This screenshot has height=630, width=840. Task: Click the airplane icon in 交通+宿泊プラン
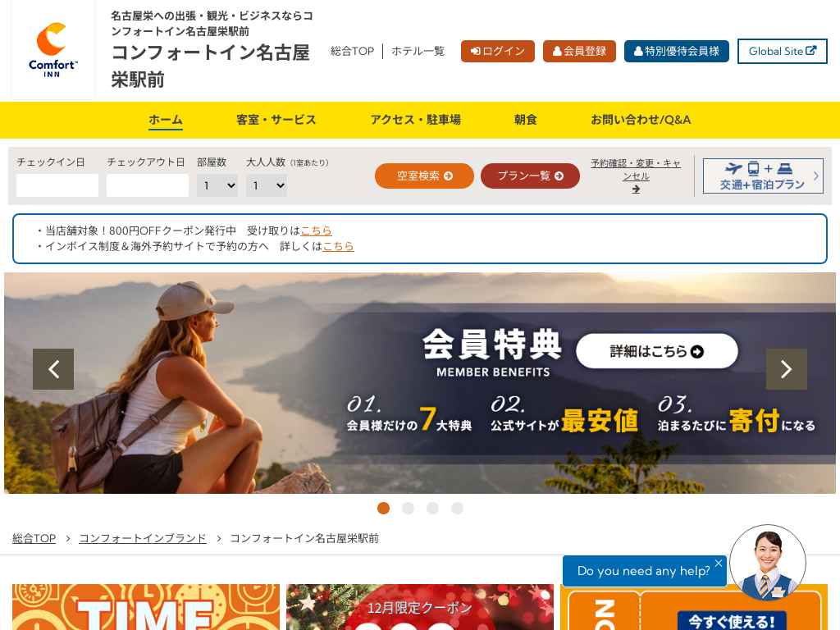(x=733, y=169)
